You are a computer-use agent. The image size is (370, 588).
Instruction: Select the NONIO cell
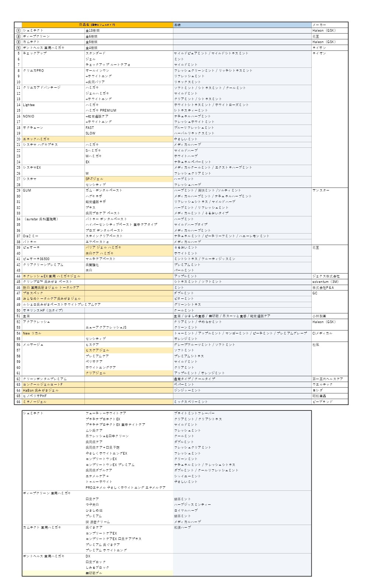[x=53, y=116]
